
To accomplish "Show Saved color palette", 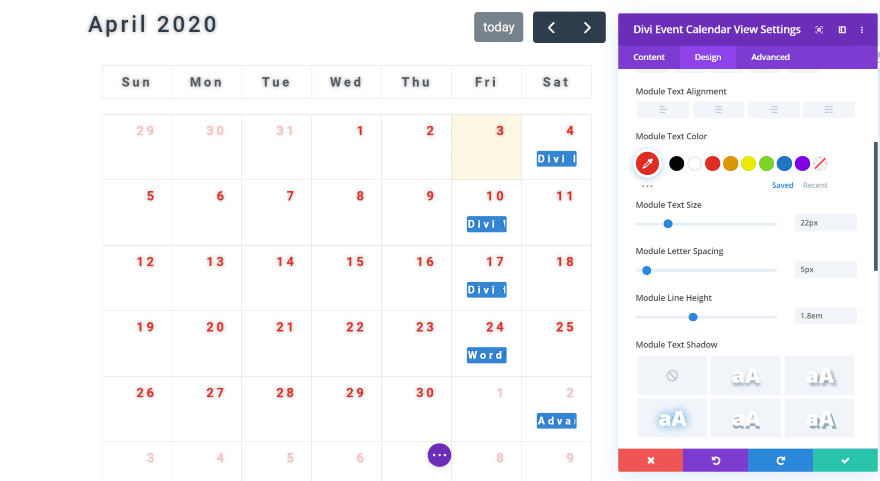I will 782,185.
